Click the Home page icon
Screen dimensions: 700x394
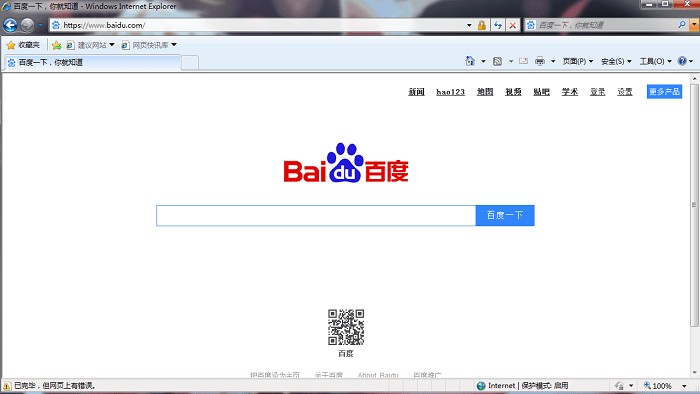[470, 61]
